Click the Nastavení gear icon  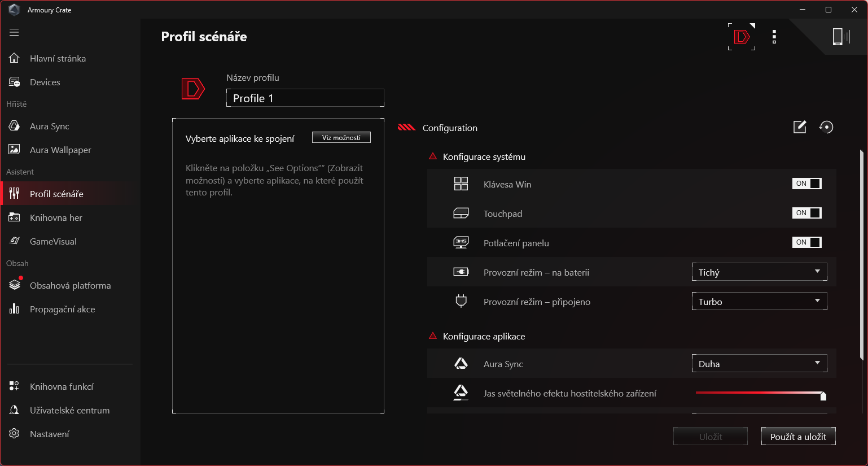click(15, 434)
